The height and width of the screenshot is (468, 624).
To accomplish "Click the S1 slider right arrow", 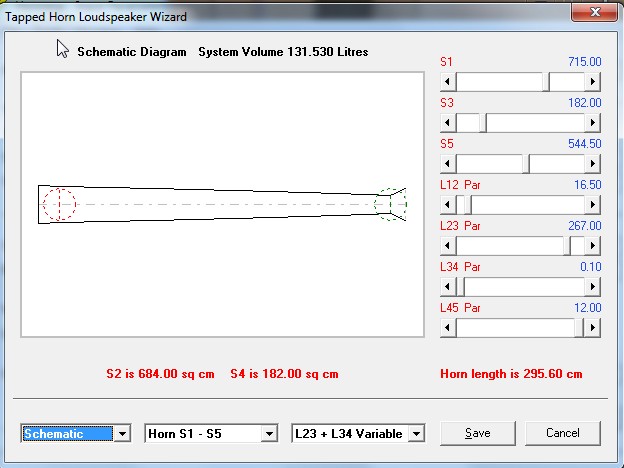I will (x=593, y=82).
